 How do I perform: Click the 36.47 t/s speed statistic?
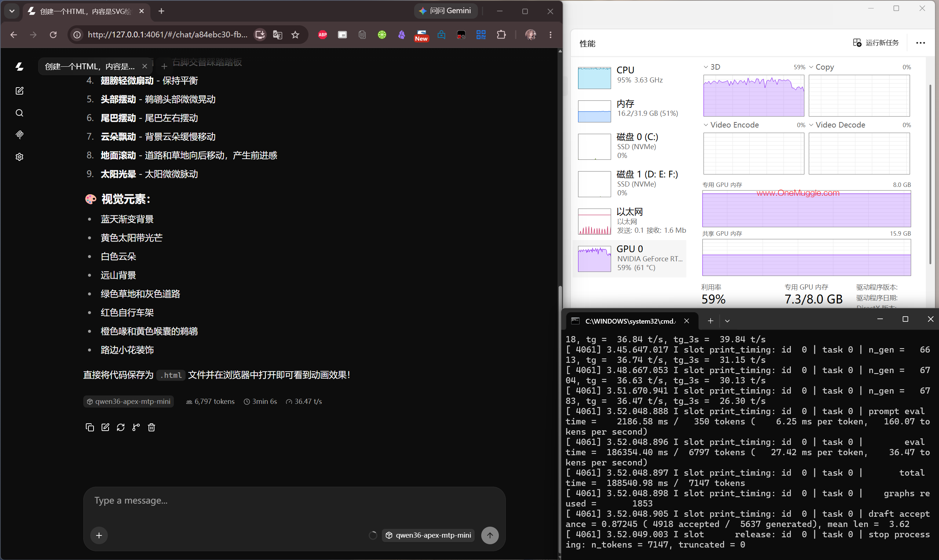point(304,402)
